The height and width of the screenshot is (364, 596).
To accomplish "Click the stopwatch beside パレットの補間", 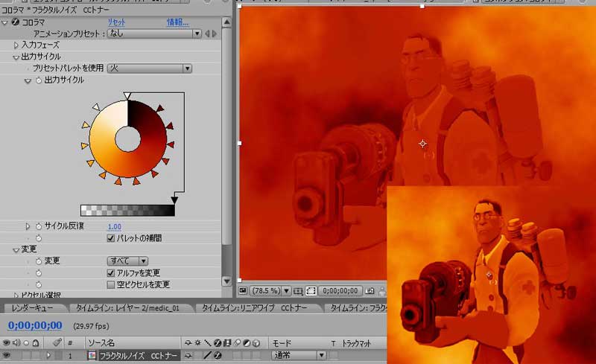I will coord(39,238).
